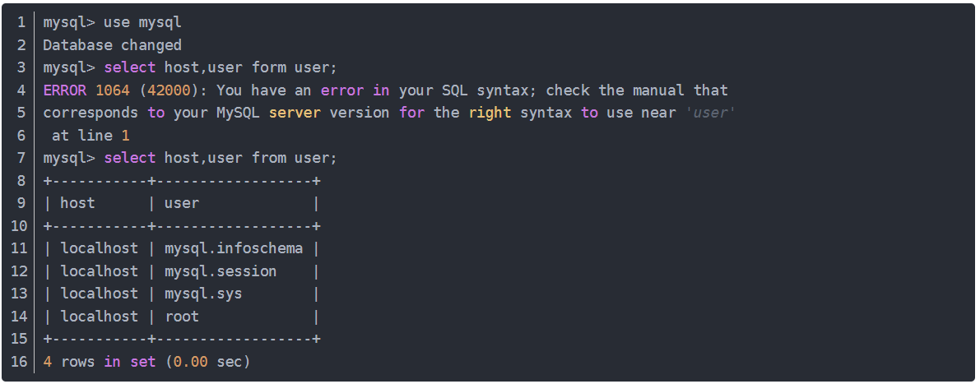Click the 'user' column header in the result table
This screenshot has width=980, height=384.
182,203
